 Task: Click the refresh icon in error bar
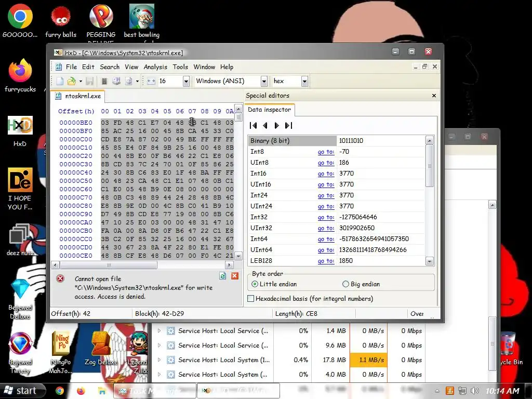(222, 276)
